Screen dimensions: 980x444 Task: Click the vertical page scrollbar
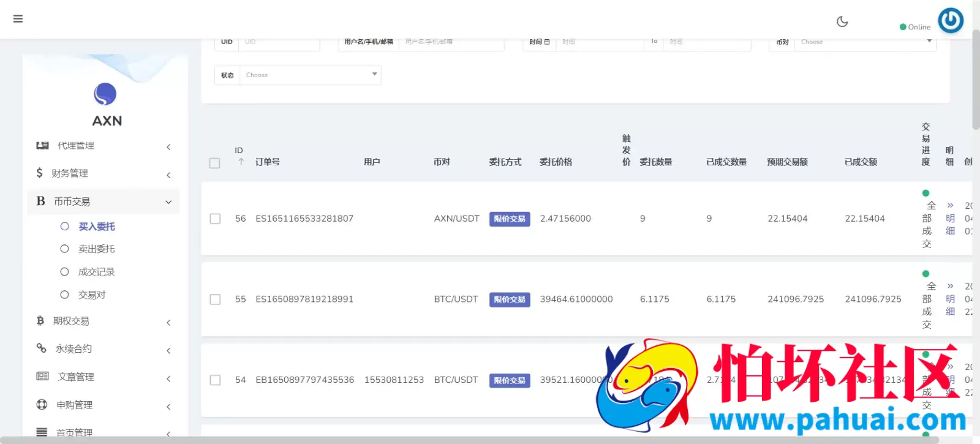click(x=976, y=80)
